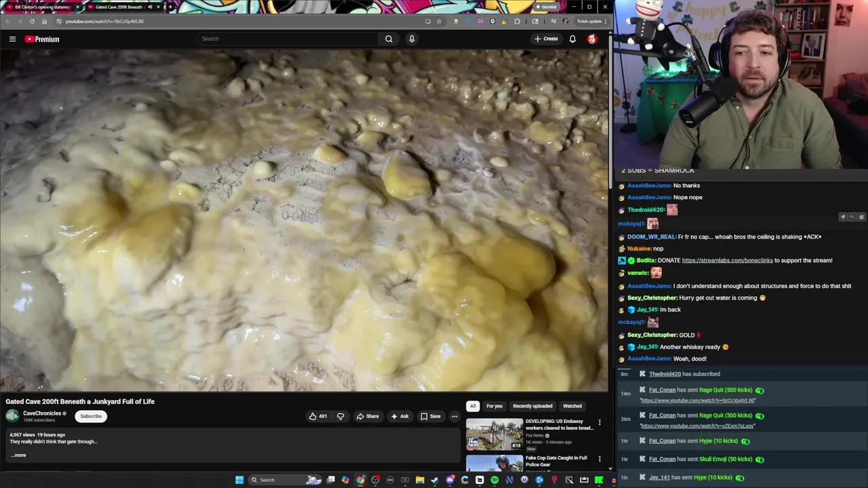Open the Fake Cop Gets Caught video title
The height and width of the screenshot is (488, 868).
(x=556, y=461)
